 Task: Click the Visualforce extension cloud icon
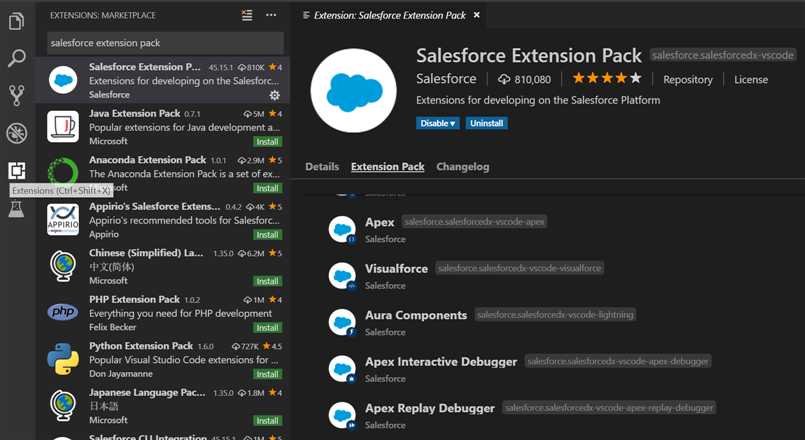pos(342,276)
